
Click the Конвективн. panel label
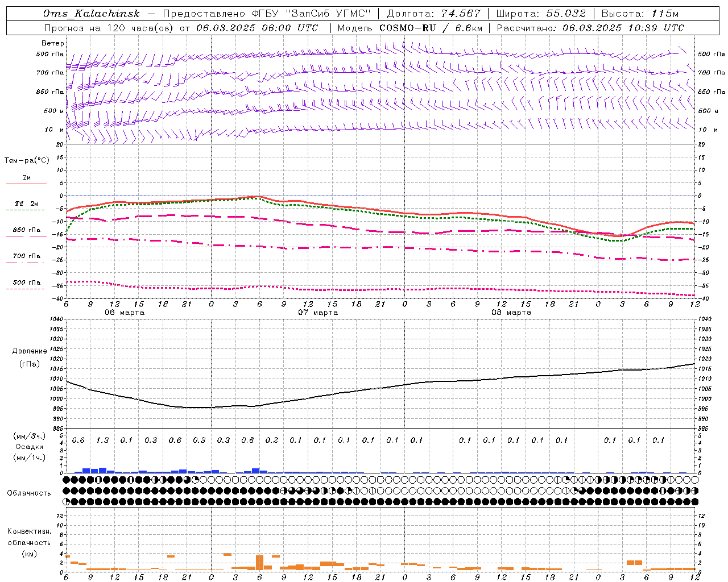point(29,531)
